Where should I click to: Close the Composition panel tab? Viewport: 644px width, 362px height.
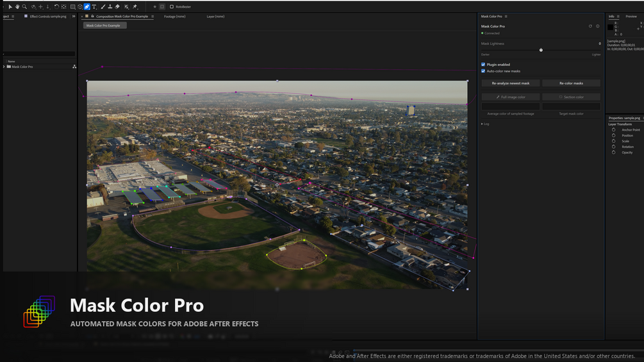tap(82, 17)
